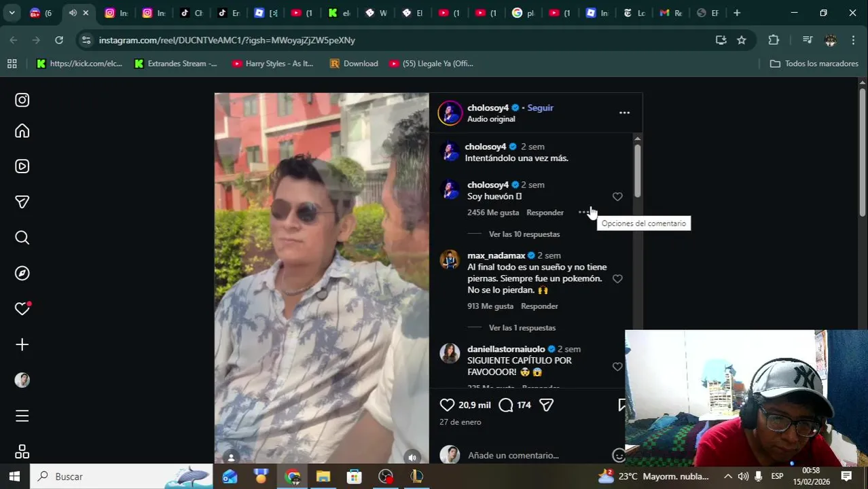Open 'Harry Styles - As It...' bookmark
The width and height of the screenshot is (868, 489).
click(x=273, y=64)
